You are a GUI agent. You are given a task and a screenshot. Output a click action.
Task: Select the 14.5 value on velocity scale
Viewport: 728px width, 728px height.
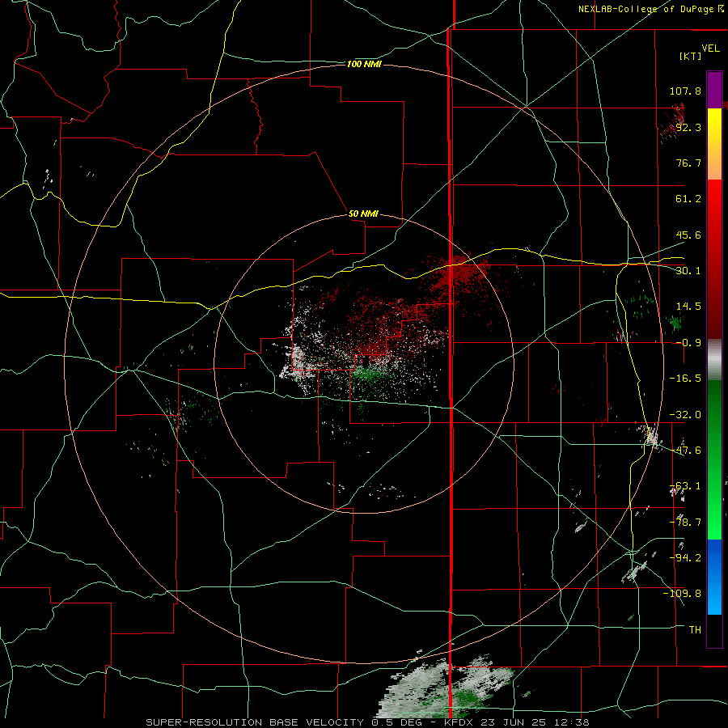click(688, 307)
